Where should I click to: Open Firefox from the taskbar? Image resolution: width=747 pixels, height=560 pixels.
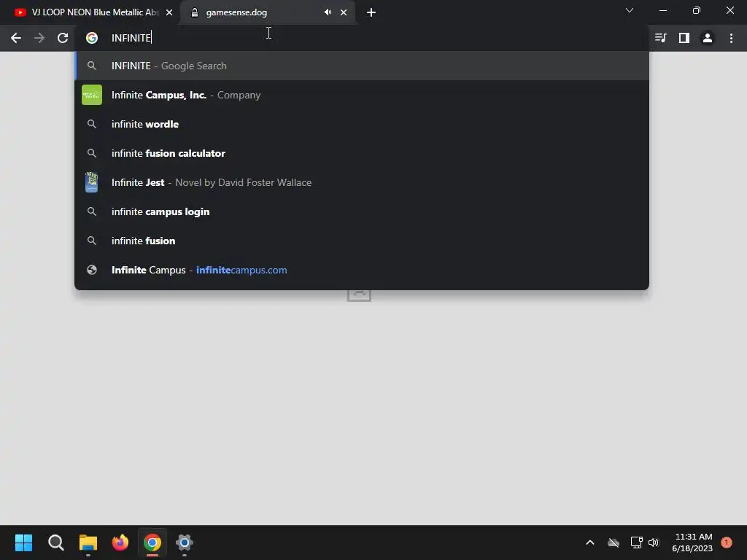tap(120, 542)
